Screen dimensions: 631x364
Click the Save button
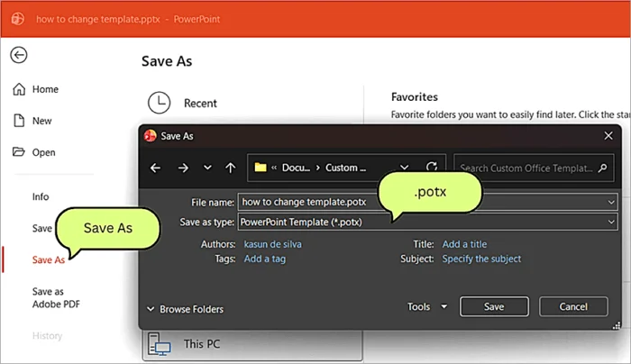tap(494, 306)
